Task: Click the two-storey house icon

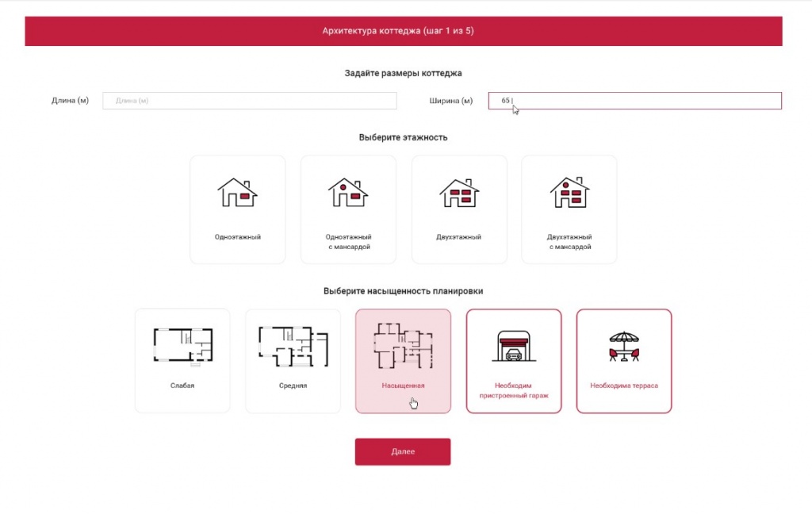Action: pos(459,194)
